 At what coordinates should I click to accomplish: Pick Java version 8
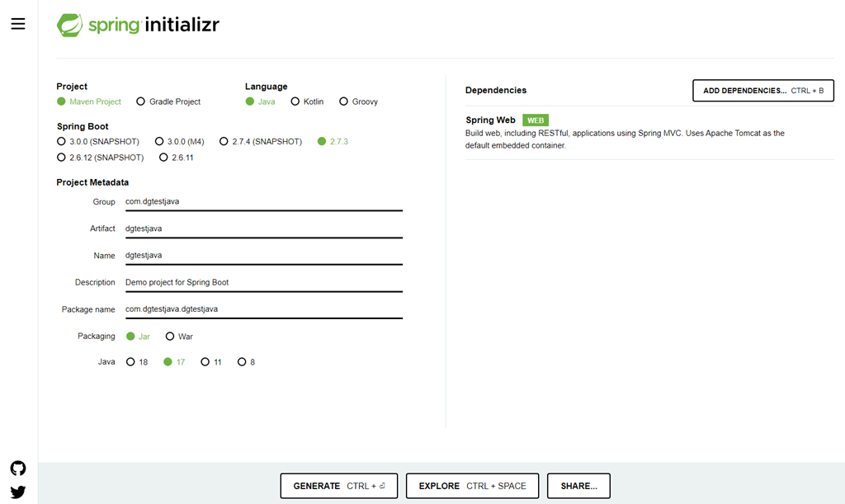[246, 362]
